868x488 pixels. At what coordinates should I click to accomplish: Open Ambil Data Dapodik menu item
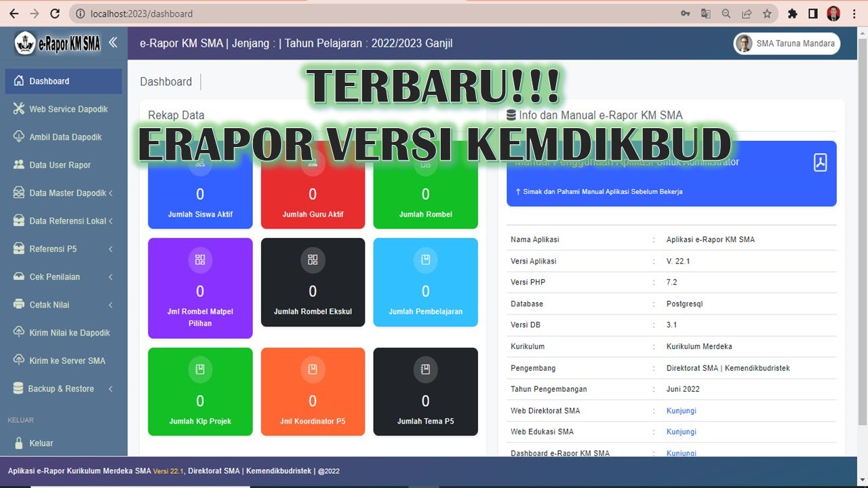pos(64,137)
